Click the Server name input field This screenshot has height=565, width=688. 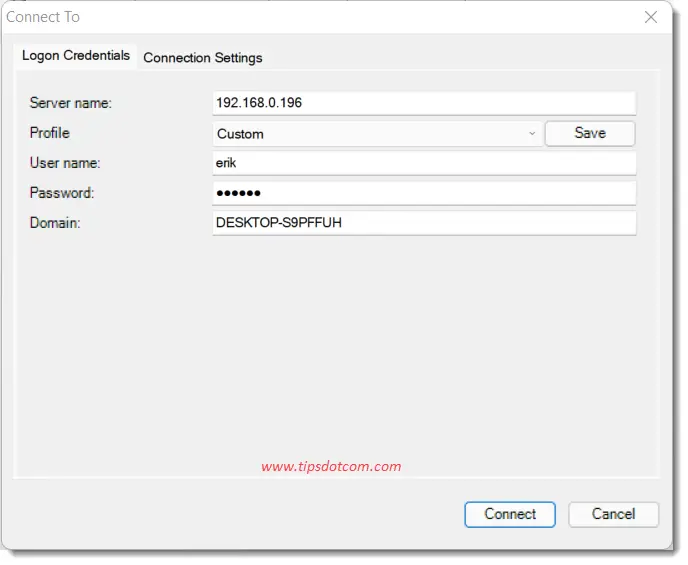(x=424, y=104)
